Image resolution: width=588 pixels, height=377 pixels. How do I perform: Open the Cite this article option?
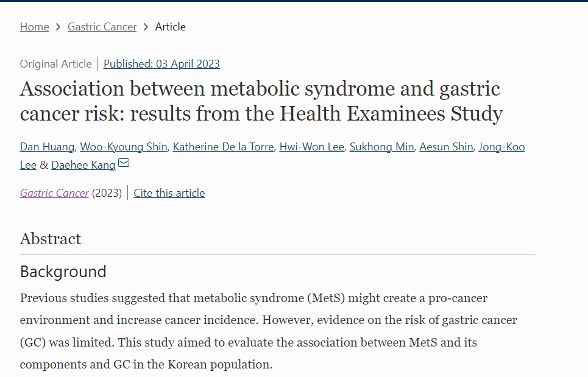[x=169, y=192]
